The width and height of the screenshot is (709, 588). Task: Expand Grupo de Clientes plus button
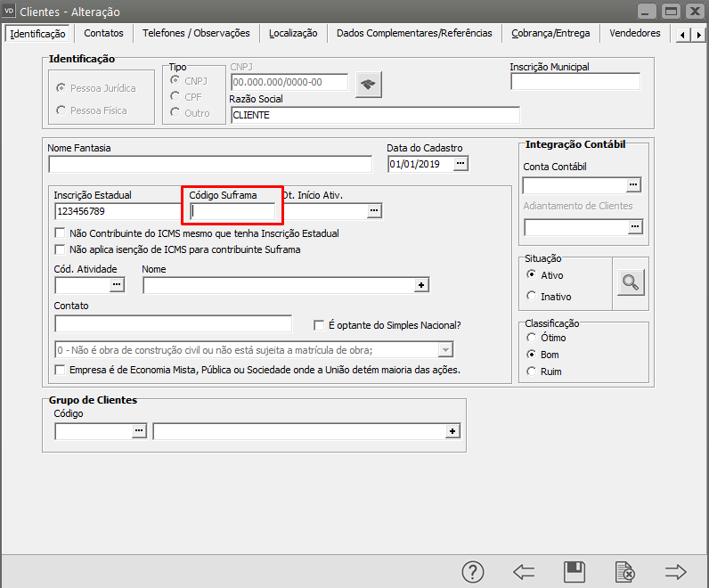pos(452,431)
